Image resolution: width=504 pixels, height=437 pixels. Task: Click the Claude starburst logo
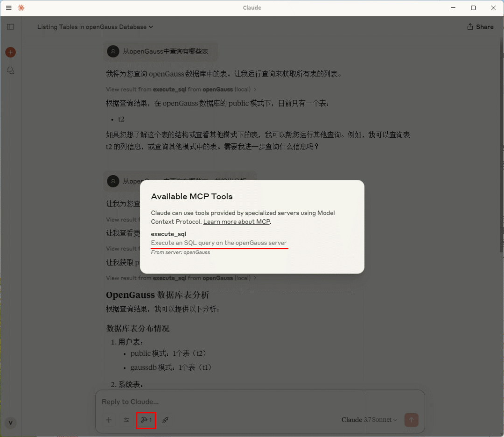pyautogui.click(x=21, y=8)
